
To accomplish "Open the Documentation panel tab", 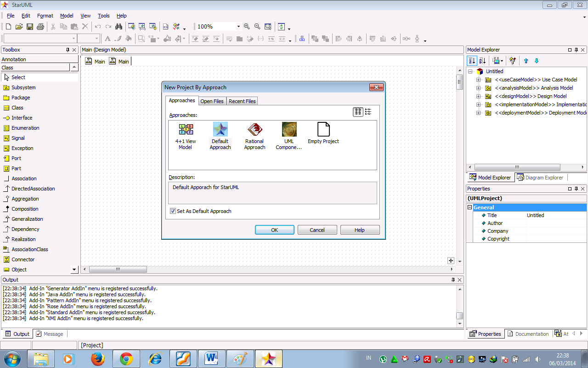I will 528,334.
